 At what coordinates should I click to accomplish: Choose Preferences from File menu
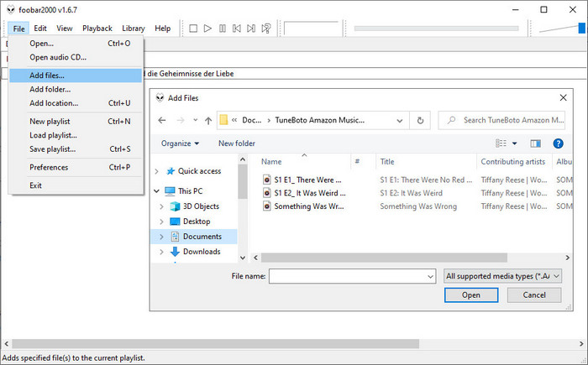(x=76, y=168)
